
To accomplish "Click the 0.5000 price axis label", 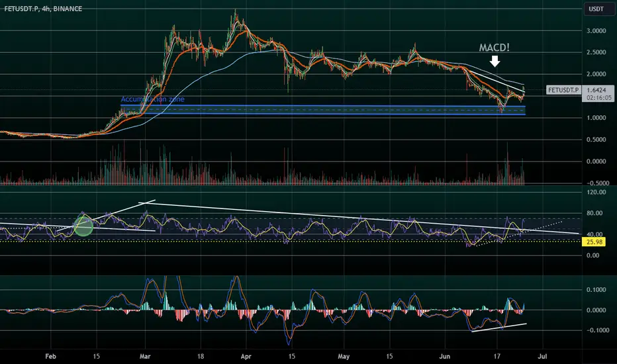I will click(596, 139).
